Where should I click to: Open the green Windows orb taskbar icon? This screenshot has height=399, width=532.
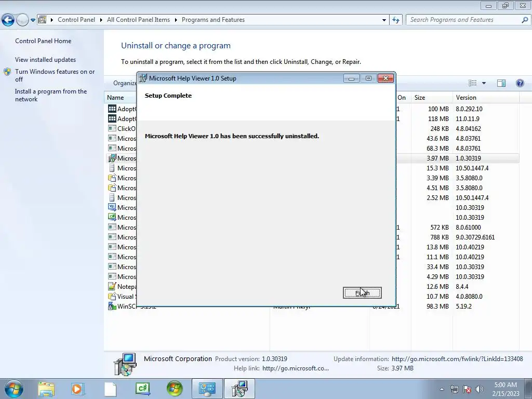(x=175, y=389)
